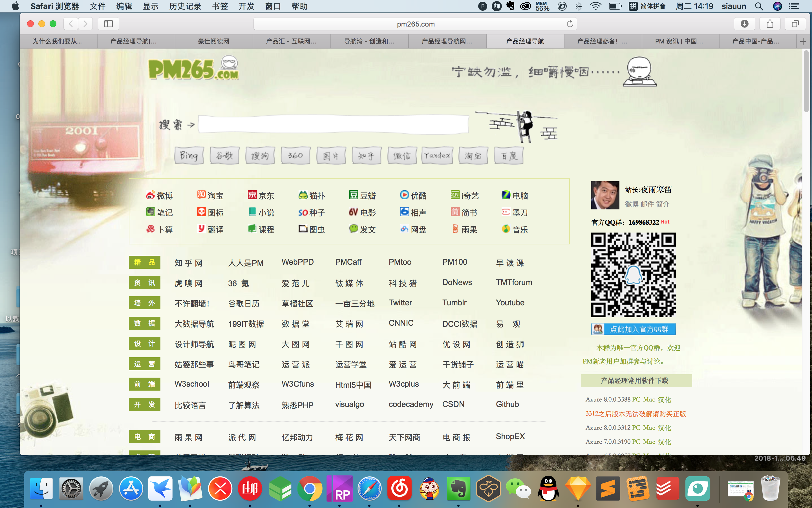Open Spotlight search in the menu bar
Image resolution: width=812 pixels, height=508 pixels.
pyautogui.click(x=759, y=6)
